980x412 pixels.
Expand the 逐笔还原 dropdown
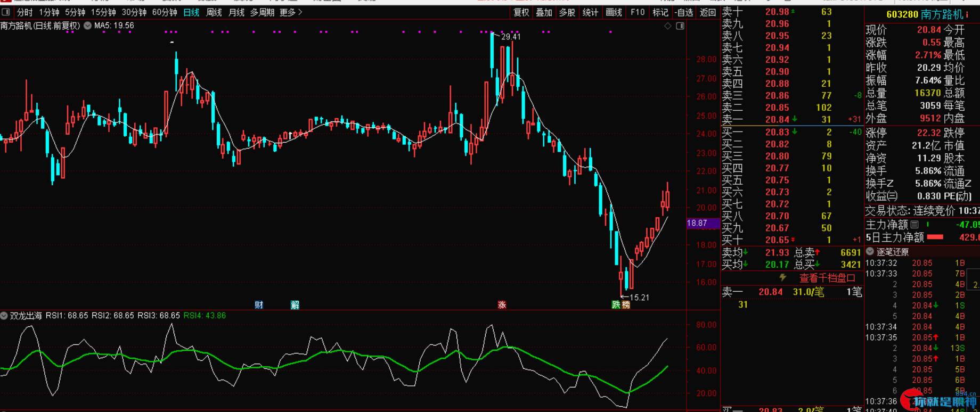[x=870, y=251]
